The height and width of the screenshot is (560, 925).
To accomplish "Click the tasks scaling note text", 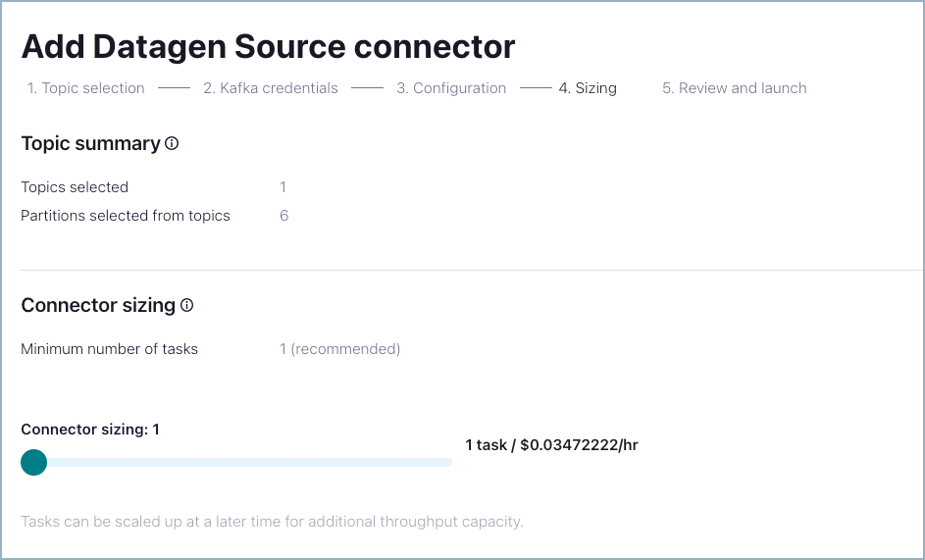I will [x=272, y=521].
